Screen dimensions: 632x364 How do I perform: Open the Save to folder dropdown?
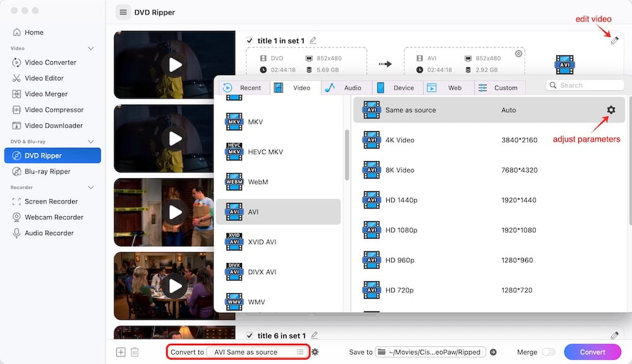tap(430, 352)
